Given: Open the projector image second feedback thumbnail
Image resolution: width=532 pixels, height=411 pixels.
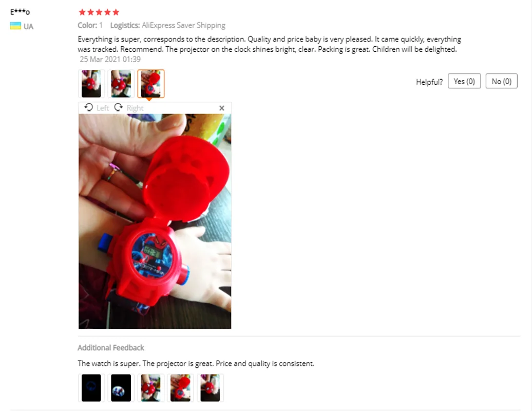Looking at the screenshot, I should point(121,387).
